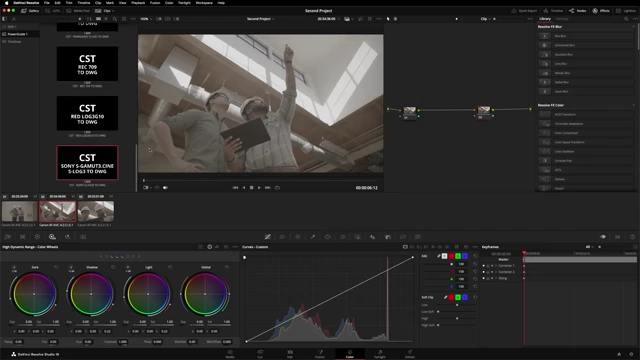This screenshot has width=640, height=360.
Task: Expand the Clips dropdown arrow
Action: pyautogui.click(x=113, y=11)
